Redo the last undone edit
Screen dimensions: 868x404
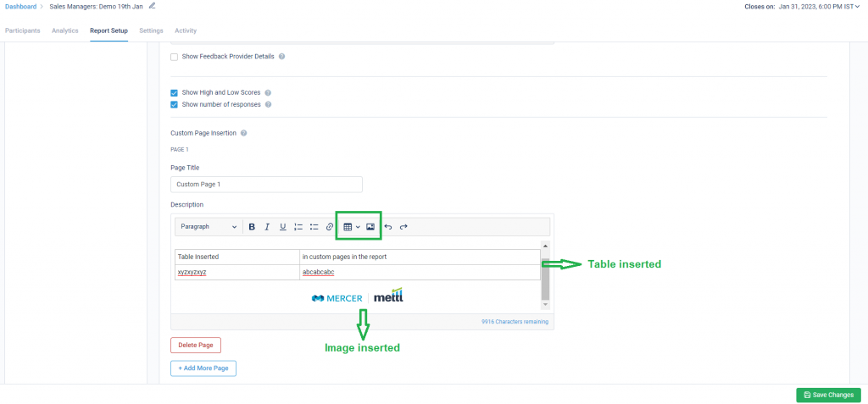click(403, 227)
